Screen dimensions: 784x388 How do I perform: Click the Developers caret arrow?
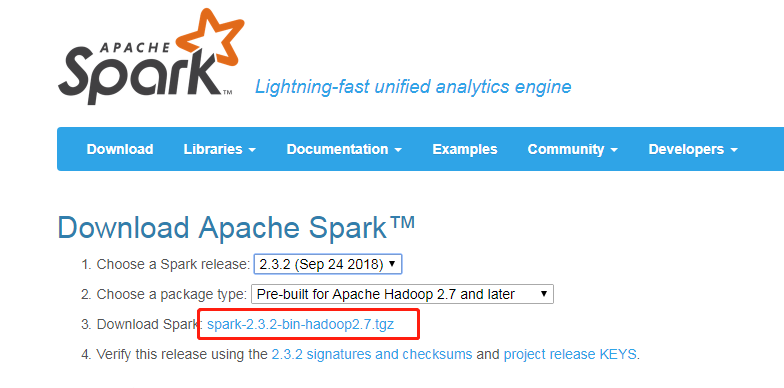point(734,150)
